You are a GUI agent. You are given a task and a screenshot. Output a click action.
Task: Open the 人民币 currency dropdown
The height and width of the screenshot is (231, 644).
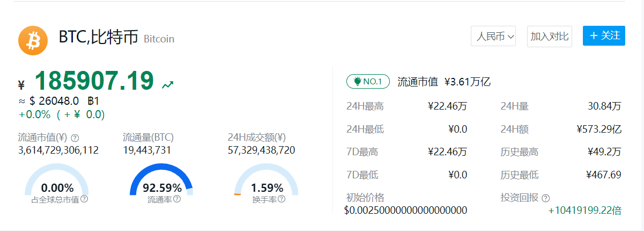pyautogui.click(x=493, y=37)
